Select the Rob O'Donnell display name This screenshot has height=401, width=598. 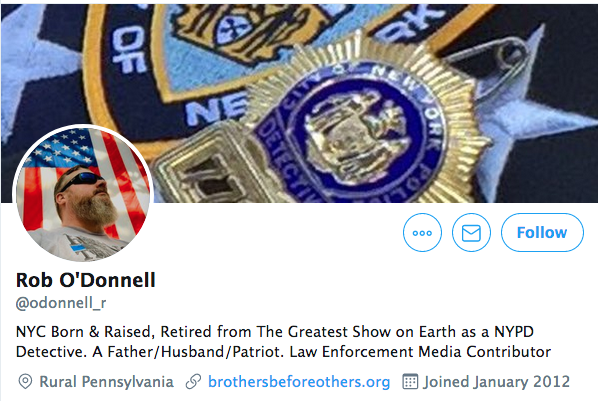(x=86, y=280)
